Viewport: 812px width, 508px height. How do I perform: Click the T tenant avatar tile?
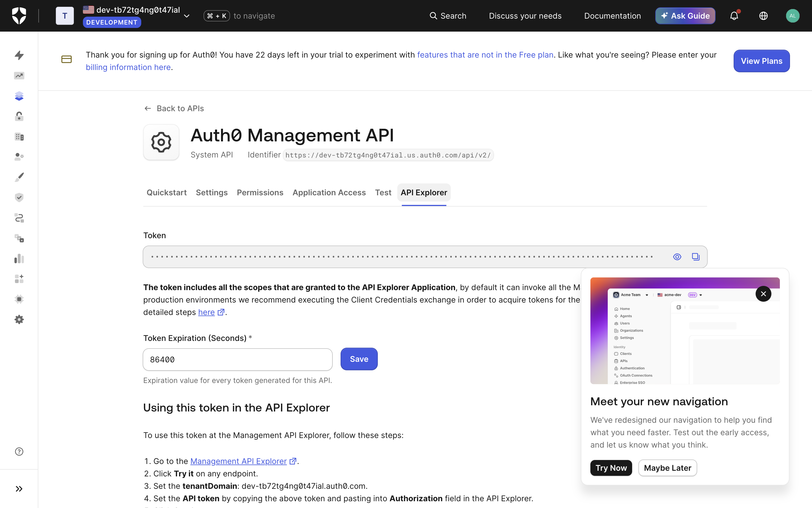pyautogui.click(x=65, y=16)
